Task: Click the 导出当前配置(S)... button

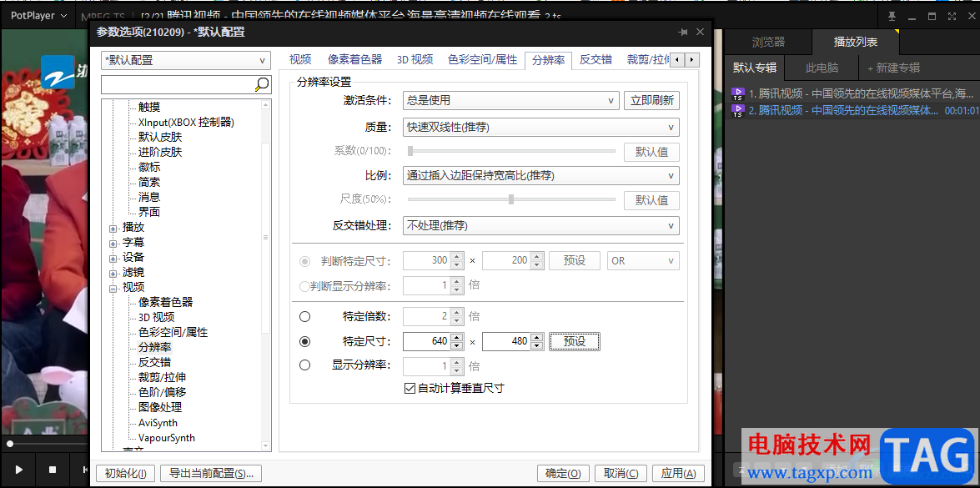Action: pyautogui.click(x=211, y=474)
